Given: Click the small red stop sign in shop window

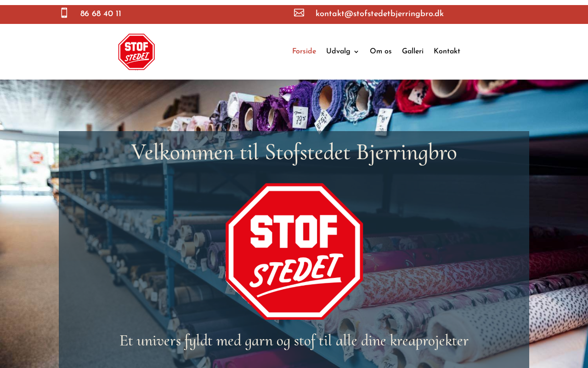Looking at the screenshot, I should click(36, 158).
